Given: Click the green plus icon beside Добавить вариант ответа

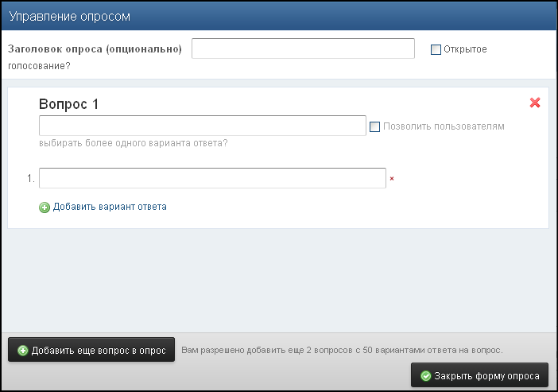Looking at the screenshot, I should tap(45, 208).
